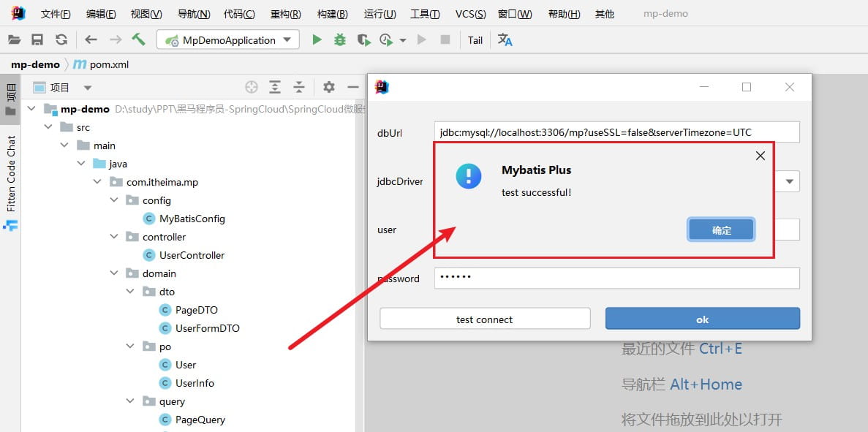Collapse the domain package node

click(114, 273)
